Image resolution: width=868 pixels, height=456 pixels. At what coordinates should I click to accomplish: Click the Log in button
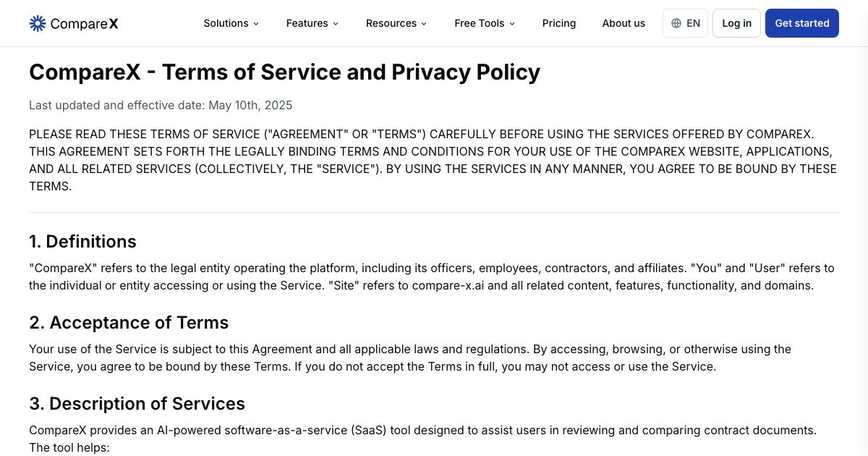pos(736,23)
